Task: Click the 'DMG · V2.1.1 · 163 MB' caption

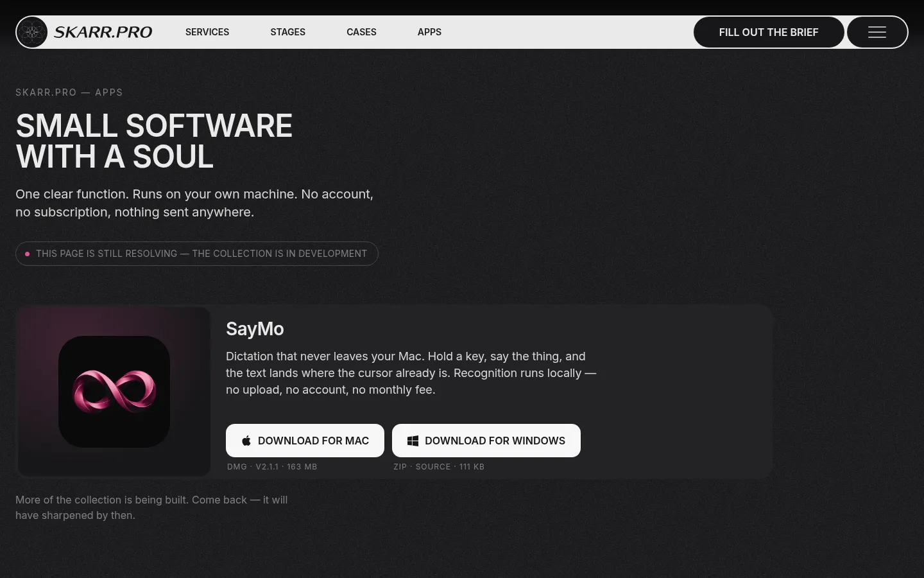Action: (x=272, y=467)
